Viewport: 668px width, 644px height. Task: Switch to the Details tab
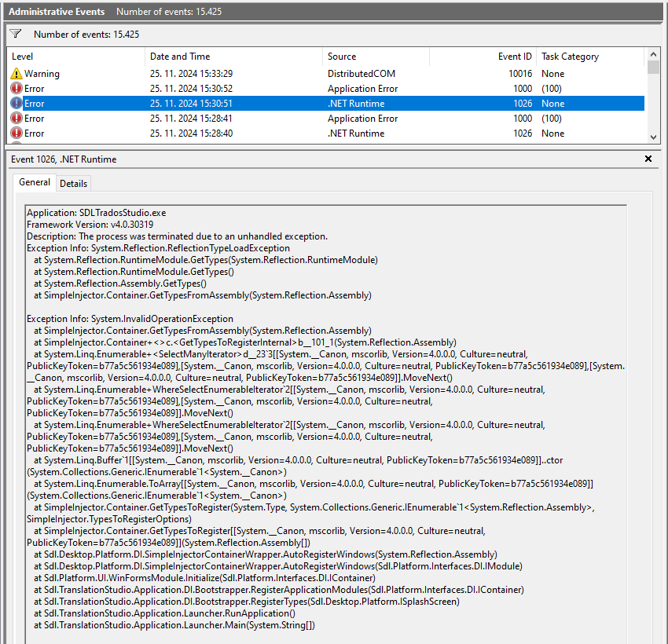(x=73, y=184)
